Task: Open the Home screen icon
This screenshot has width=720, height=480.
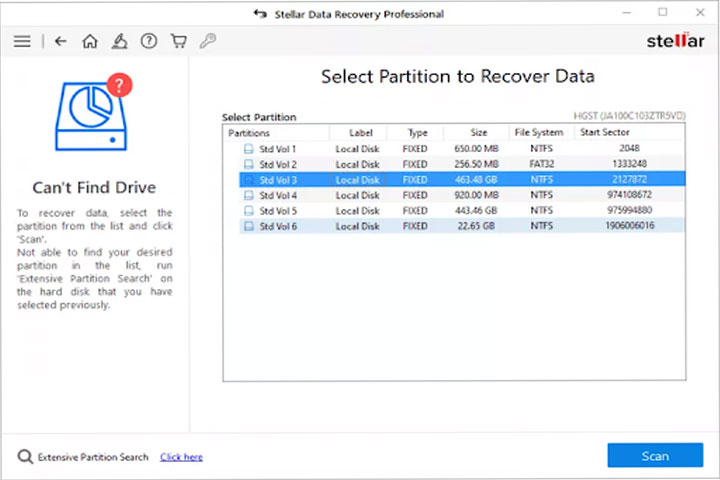Action: [x=90, y=41]
